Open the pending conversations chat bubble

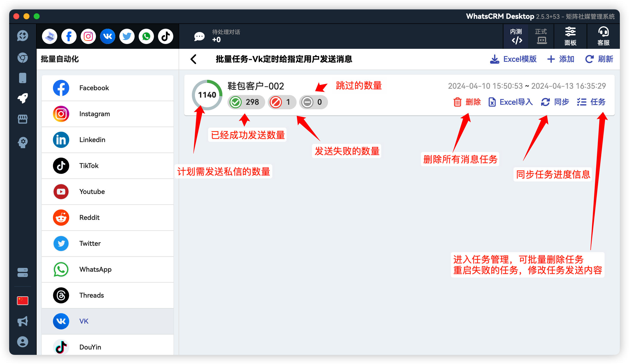[199, 36]
